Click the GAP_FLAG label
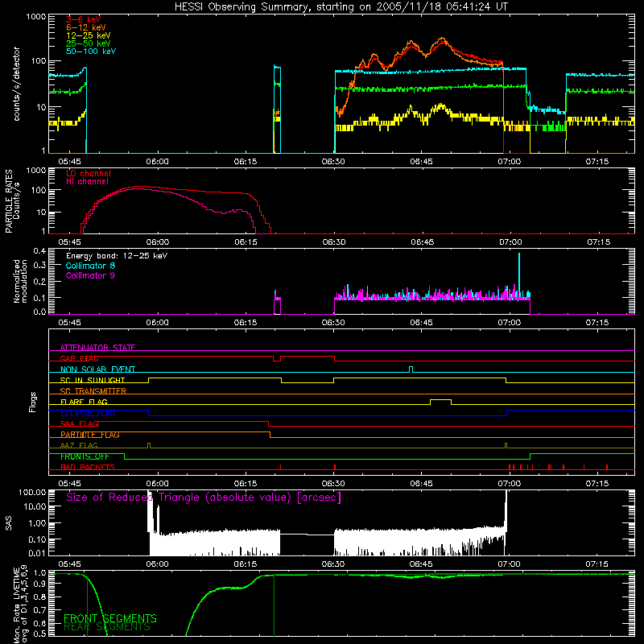The image size is (644, 644). click(79, 358)
